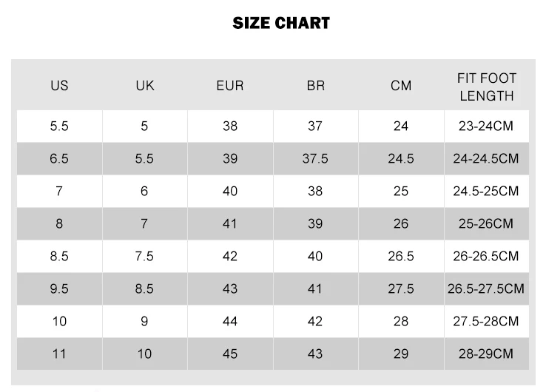This screenshot has width=546, height=392.
Task: Select US size 8 cell
Action: tap(59, 223)
